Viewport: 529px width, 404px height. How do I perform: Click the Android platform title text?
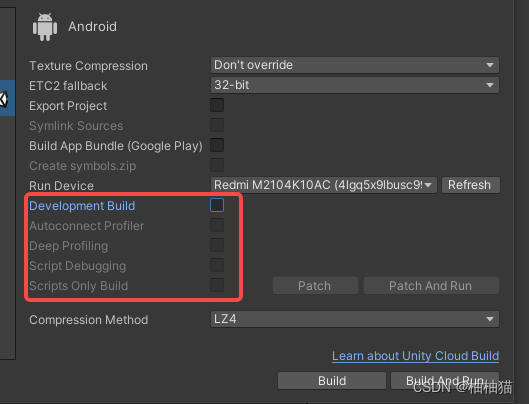(92, 26)
